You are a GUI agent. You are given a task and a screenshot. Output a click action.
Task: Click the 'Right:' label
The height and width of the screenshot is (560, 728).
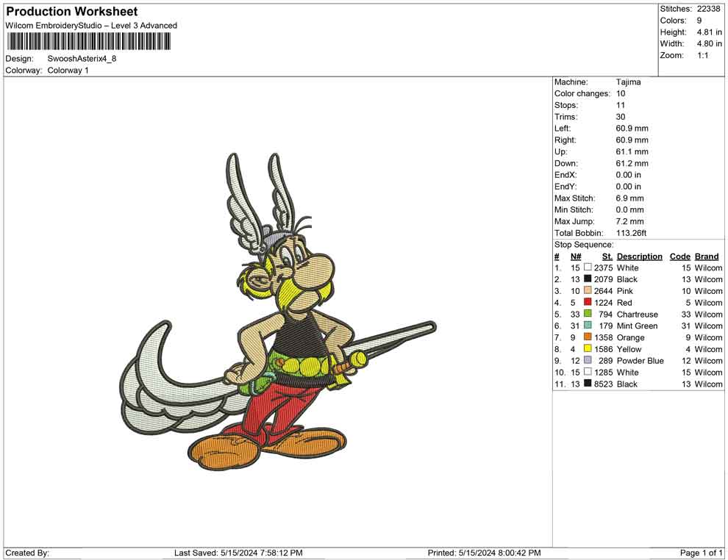click(565, 140)
